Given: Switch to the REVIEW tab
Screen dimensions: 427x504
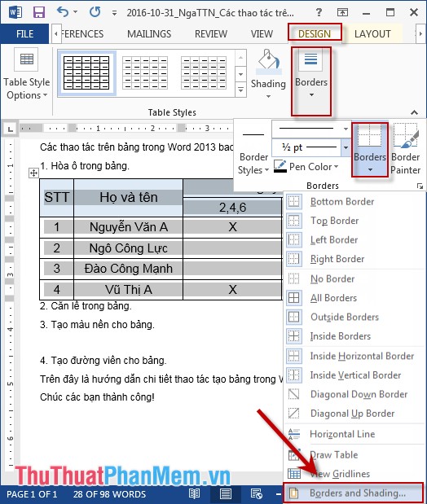Looking at the screenshot, I should 211,33.
